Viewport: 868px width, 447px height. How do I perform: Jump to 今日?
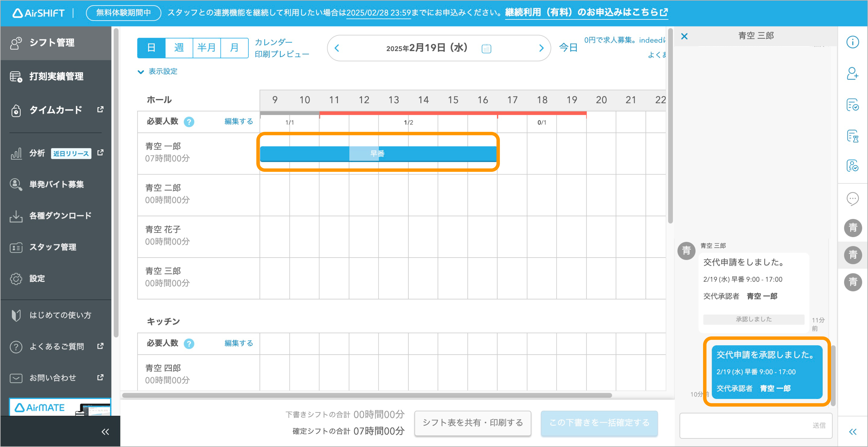[568, 48]
